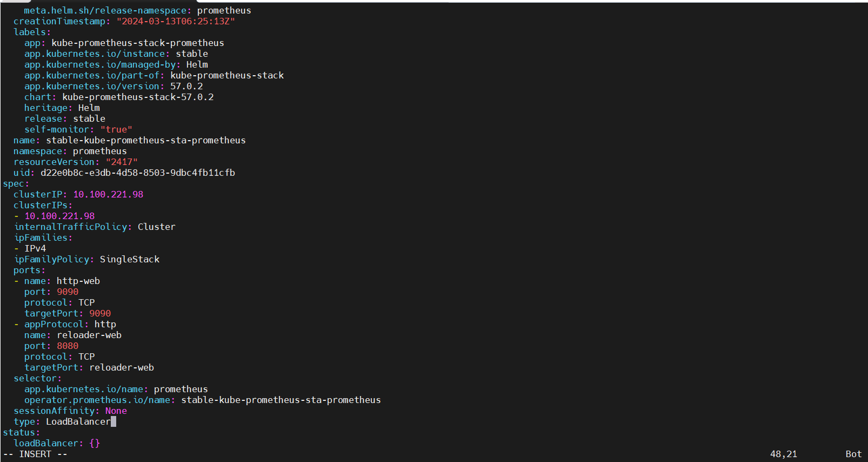
Task: Place cursor on clusterIP address 10.100.221.98
Action: tap(108, 194)
